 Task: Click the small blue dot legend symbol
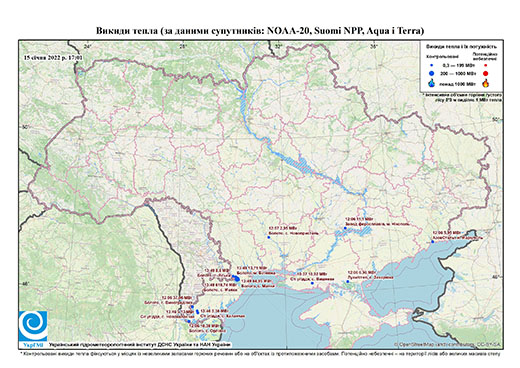coord(432,65)
